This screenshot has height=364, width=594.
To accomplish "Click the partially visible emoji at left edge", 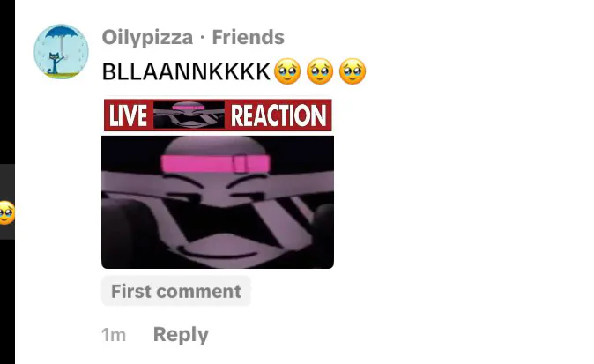I will tap(7, 213).
